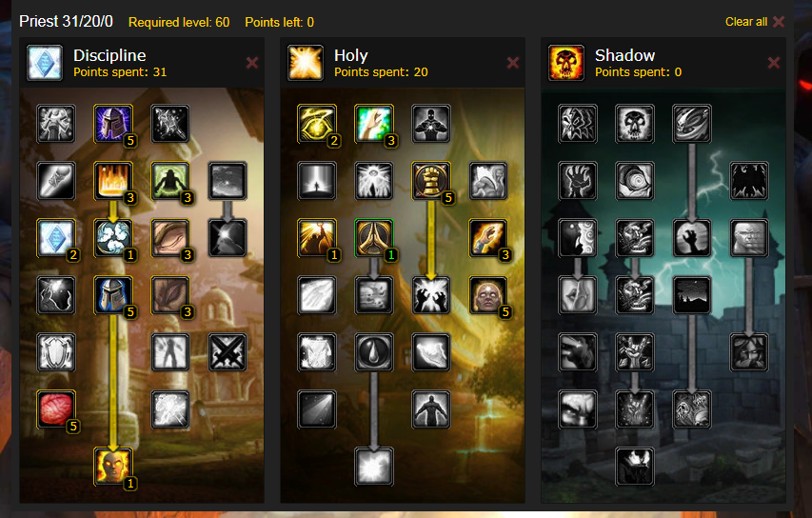Click the Power Infusion talent at Discipline bottom
Image resolution: width=812 pixels, height=518 pixels.
[x=113, y=467]
